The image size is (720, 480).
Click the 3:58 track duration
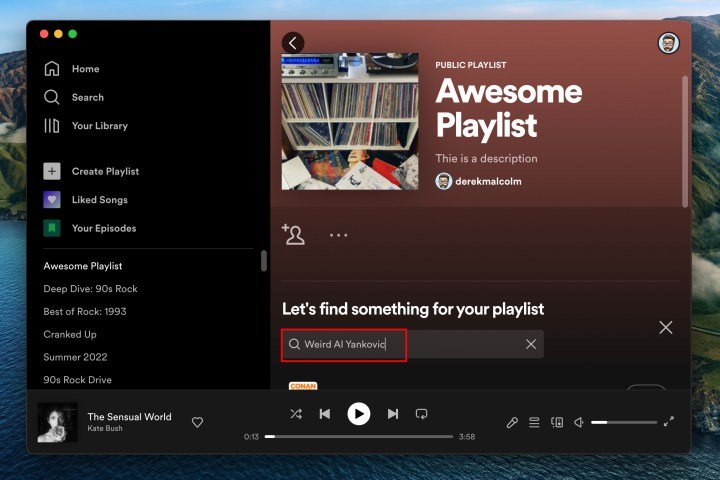(x=467, y=437)
